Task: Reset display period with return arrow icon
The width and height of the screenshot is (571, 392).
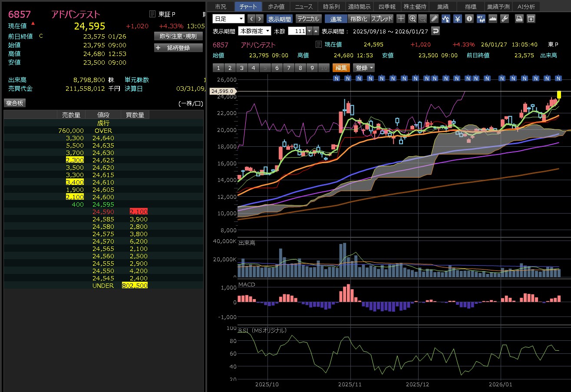Action: (436, 31)
